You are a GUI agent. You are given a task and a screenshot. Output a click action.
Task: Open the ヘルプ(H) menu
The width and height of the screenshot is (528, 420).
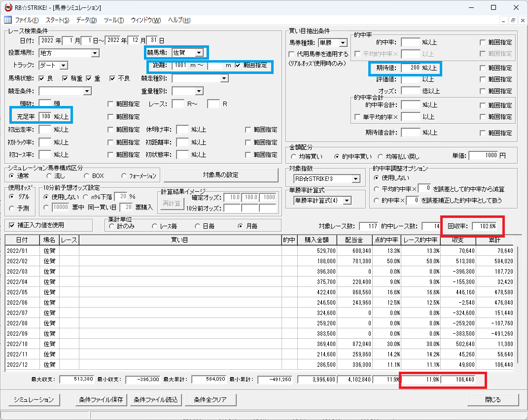(x=179, y=20)
